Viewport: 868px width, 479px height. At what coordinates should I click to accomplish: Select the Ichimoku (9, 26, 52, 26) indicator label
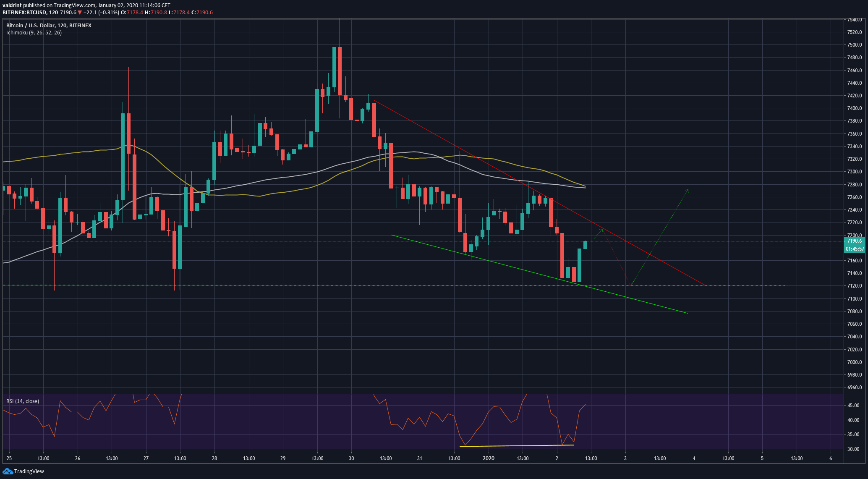click(x=33, y=33)
